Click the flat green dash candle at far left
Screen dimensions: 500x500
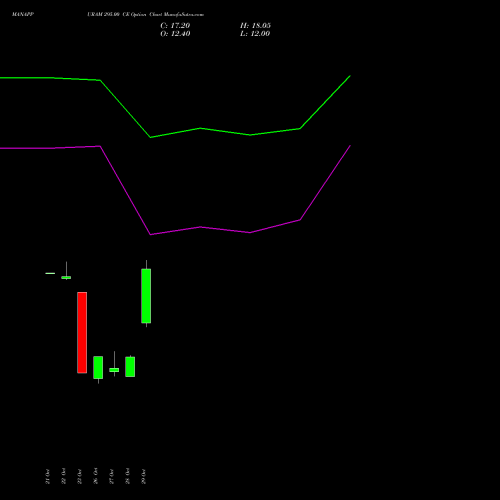[x=50, y=273]
